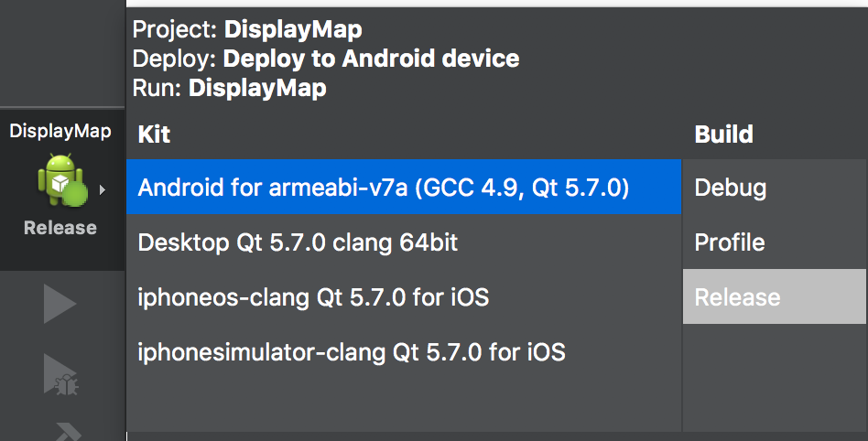Image resolution: width=868 pixels, height=441 pixels.
Task: Click the DisplayMap label in the sidebar
Action: [60, 131]
